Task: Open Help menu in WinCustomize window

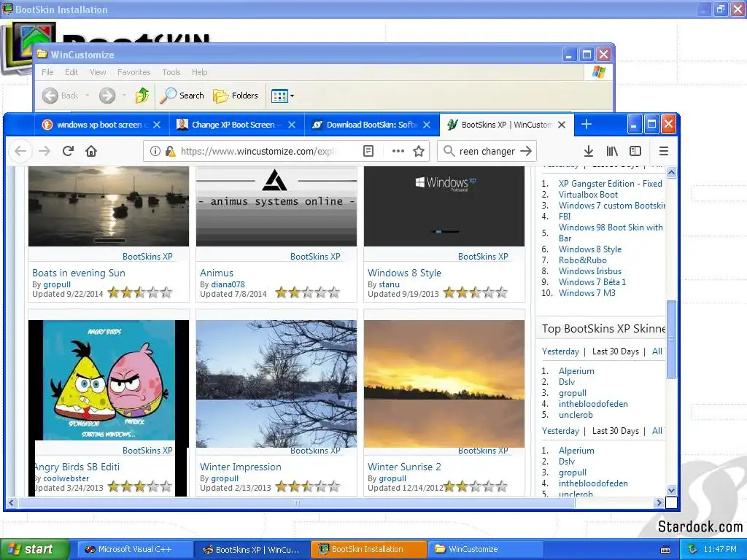Action: (x=200, y=72)
